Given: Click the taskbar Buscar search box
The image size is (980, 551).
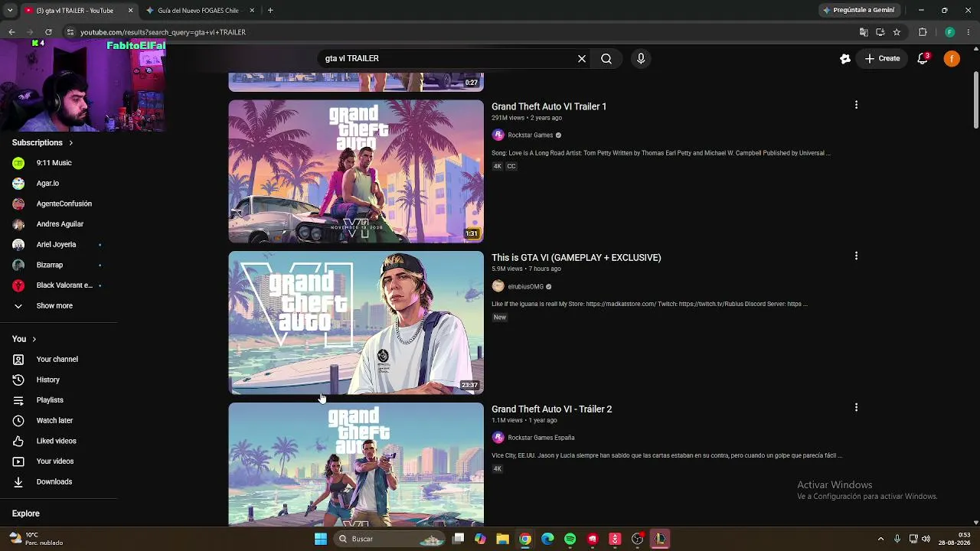Looking at the screenshot, I should [391, 539].
